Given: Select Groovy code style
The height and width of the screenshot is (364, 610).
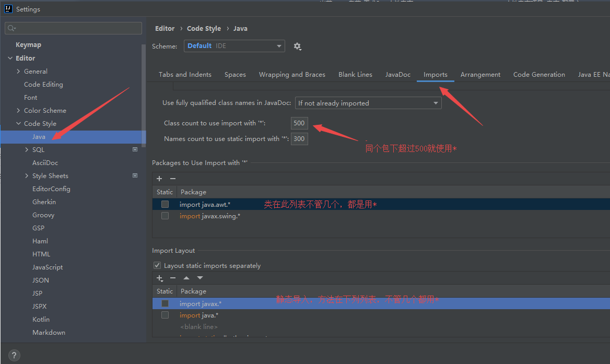Looking at the screenshot, I should coord(43,215).
